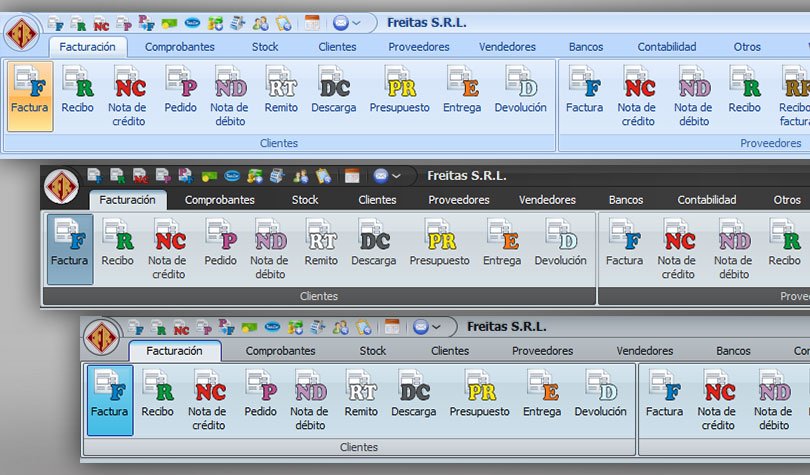Click the calendar icon in the dark-theme window toolbar
810x475 pixels.
tap(352, 176)
